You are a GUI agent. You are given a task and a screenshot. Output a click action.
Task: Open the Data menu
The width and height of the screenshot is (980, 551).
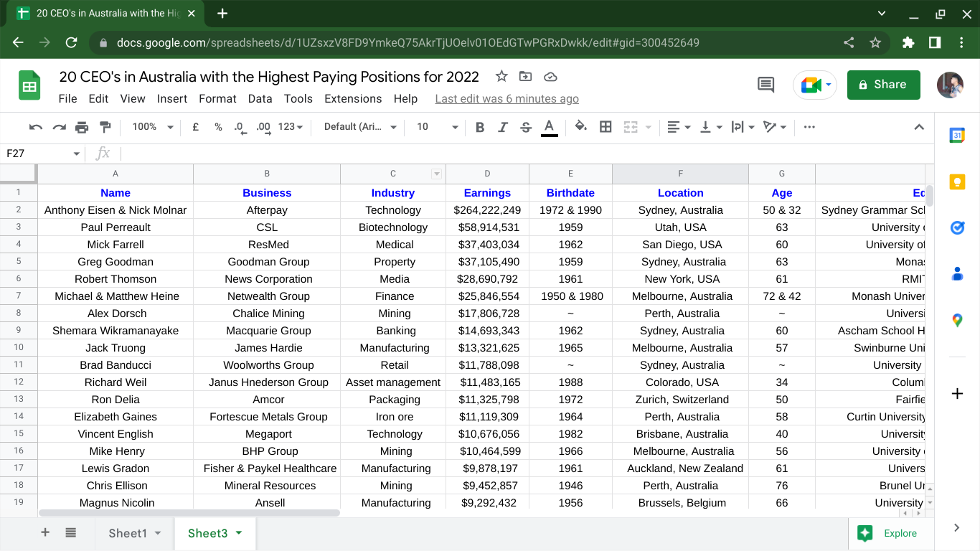click(260, 99)
